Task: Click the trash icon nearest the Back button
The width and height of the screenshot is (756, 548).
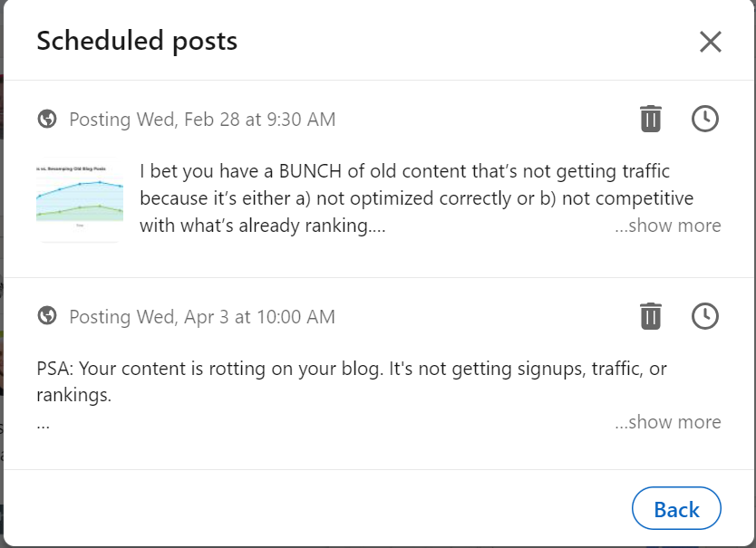Action: click(650, 316)
